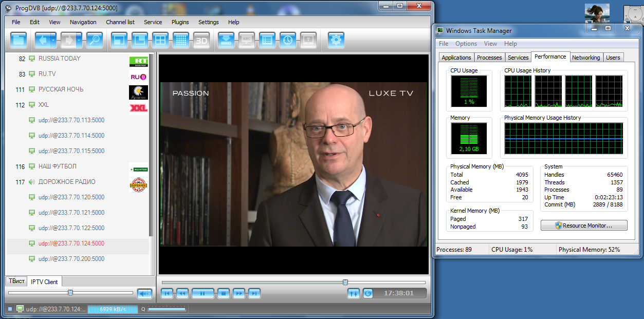Open the Plugins menu
The height and width of the screenshot is (319, 644).
click(x=180, y=22)
